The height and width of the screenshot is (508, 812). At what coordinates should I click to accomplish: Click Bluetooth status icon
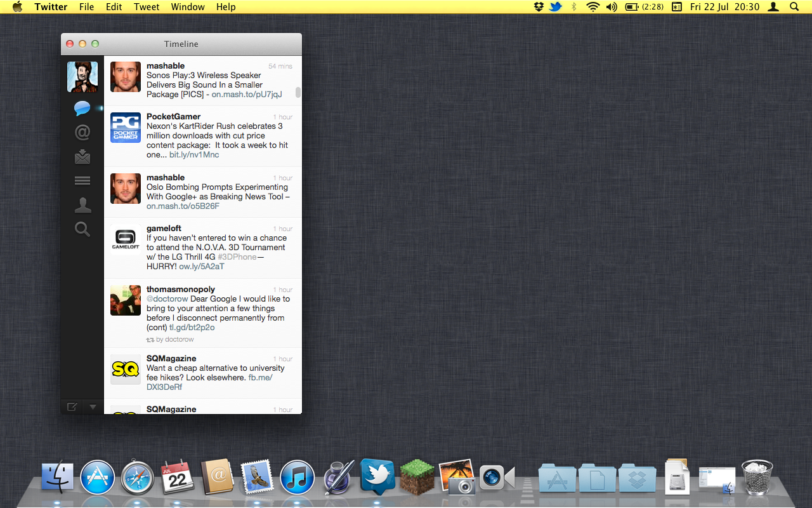tap(574, 7)
